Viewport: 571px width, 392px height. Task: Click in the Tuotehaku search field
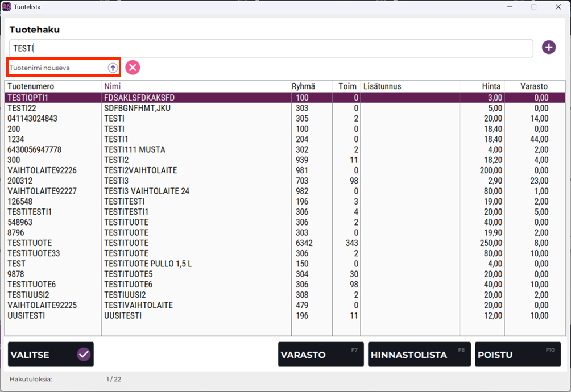(x=271, y=49)
